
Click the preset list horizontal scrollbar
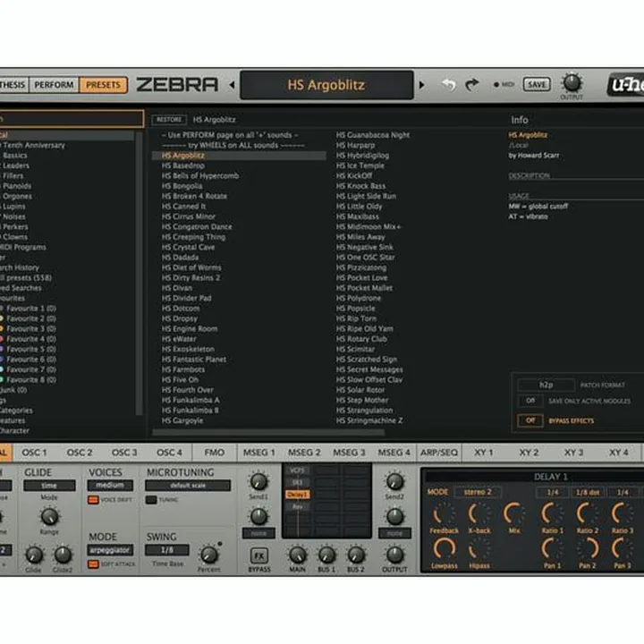[x=268, y=432]
